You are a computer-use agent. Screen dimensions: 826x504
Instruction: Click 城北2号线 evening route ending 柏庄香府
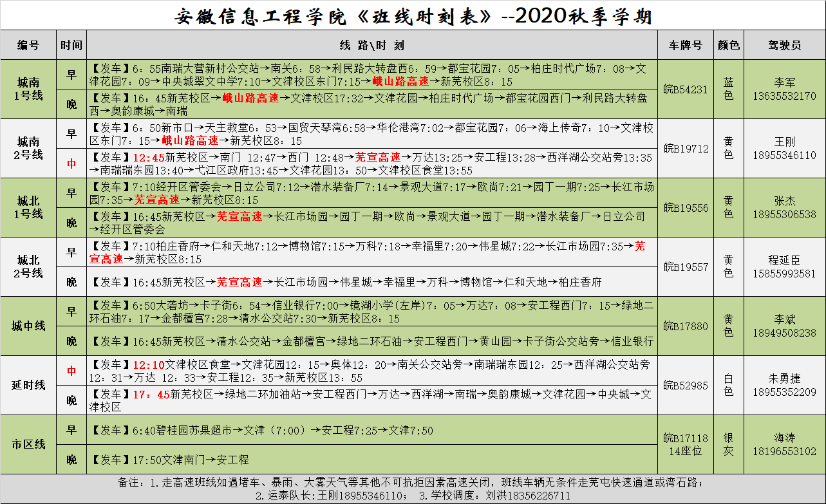[x=372, y=282]
